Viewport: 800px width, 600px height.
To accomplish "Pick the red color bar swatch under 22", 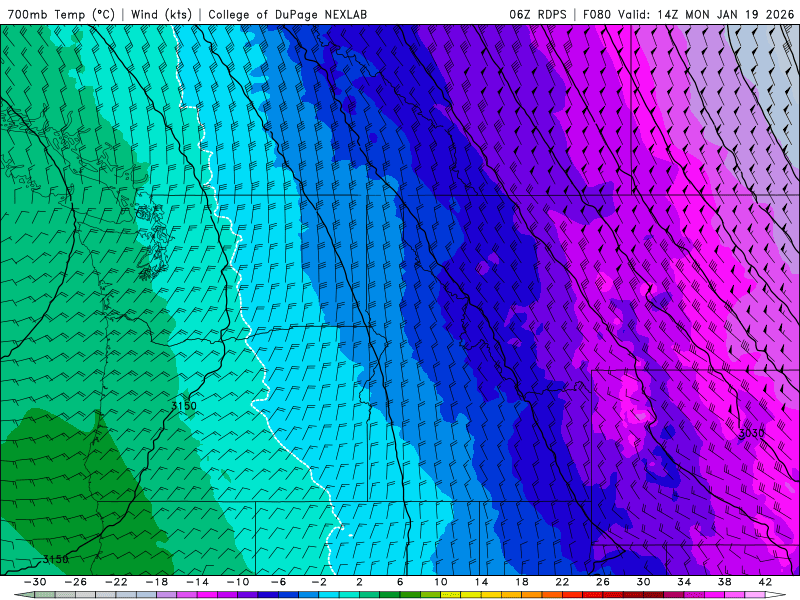I will [x=572, y=595].
